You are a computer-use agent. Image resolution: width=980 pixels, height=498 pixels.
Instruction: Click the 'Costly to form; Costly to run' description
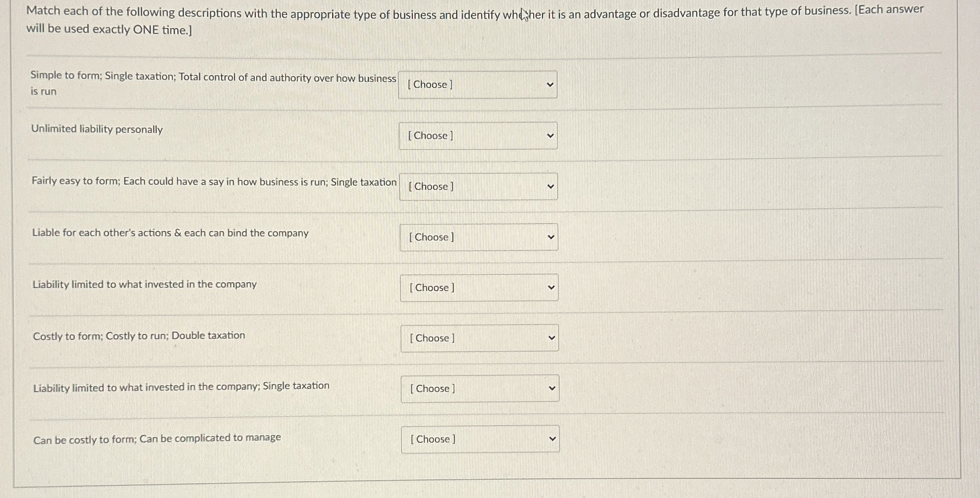pyautogui.click(x=138, y=335)
